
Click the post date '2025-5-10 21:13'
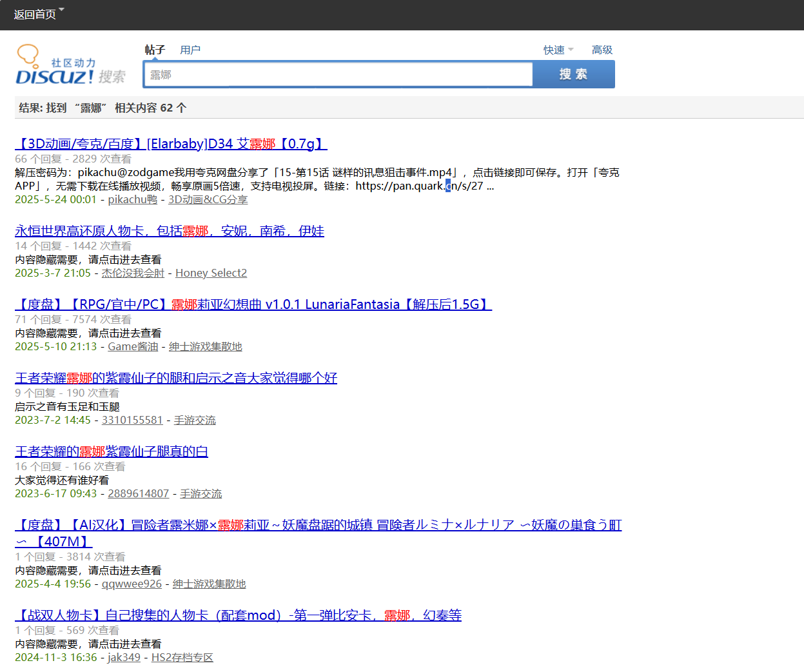[56, 347]
